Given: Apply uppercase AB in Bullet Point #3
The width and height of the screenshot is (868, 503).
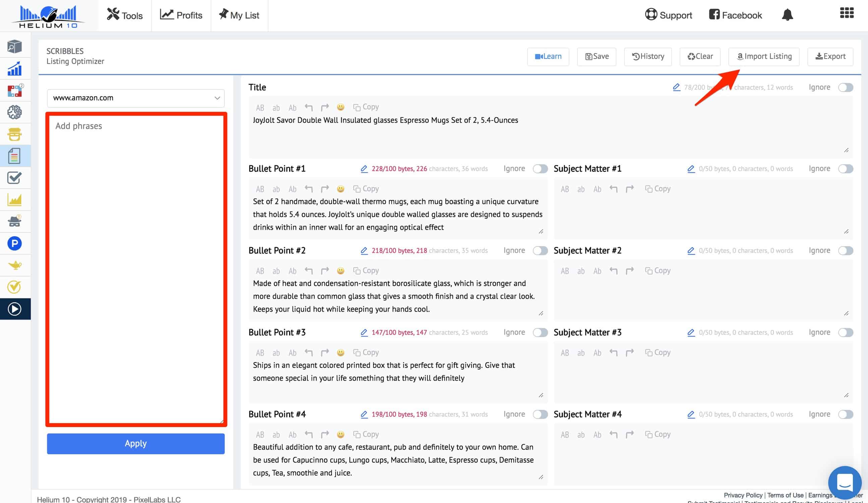Looking at the screenshot, I should (x=260, y=353).
